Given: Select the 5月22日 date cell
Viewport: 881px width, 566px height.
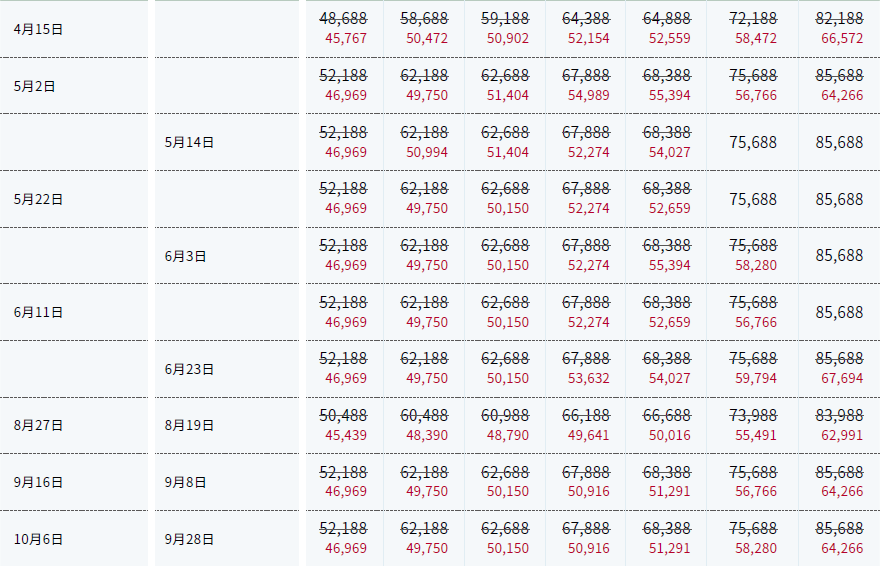Looking at the screenshot, I should 38,199.
